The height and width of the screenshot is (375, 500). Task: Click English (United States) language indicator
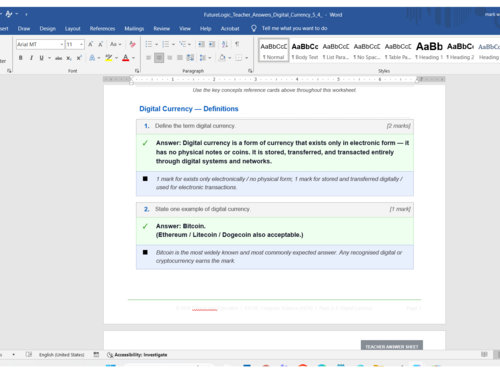61,355
